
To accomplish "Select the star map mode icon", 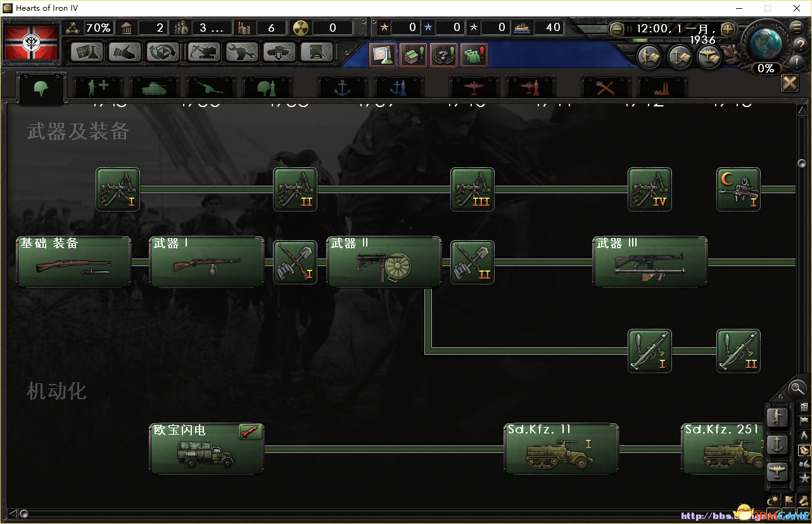I will tap(804, 478).
